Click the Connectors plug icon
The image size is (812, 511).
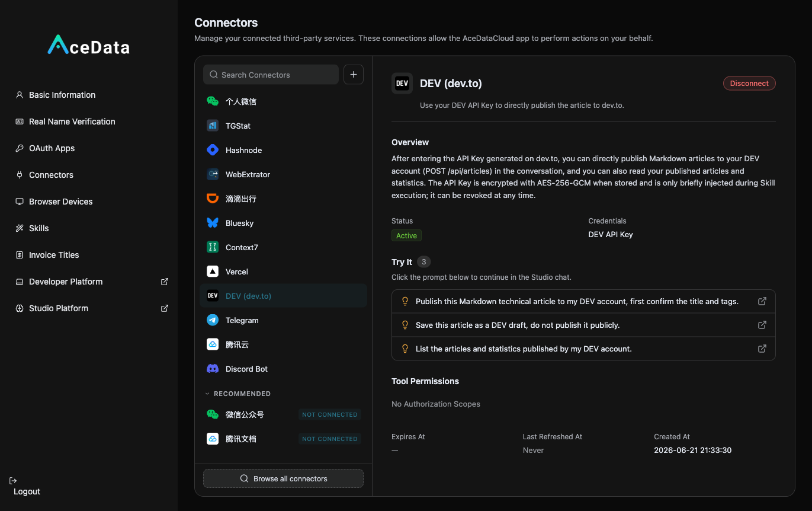coord(20,175)
